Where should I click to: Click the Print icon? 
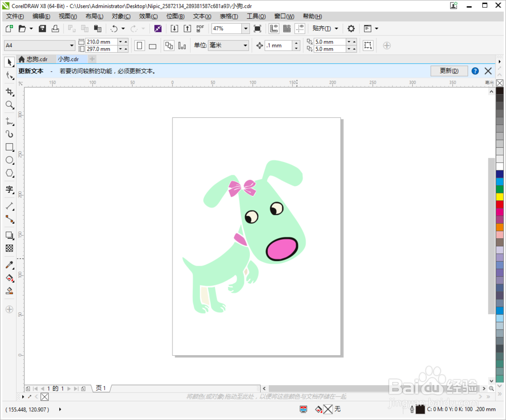(x=55, y=29)
